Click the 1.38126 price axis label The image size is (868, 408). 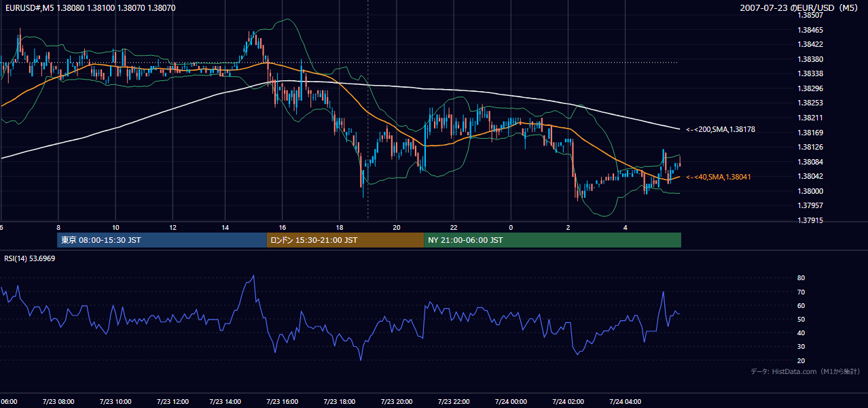pos(810,147)
